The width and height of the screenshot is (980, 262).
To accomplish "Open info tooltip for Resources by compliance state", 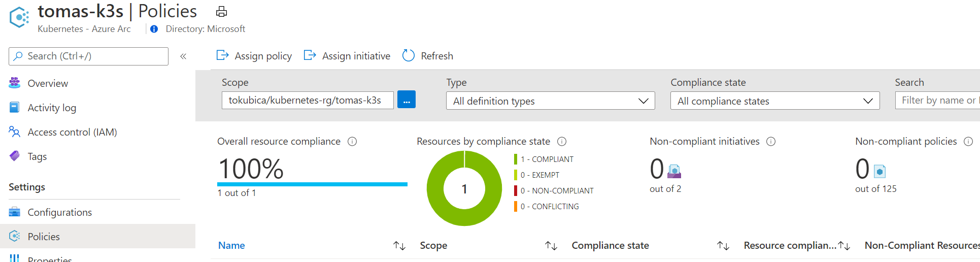I will click(x=562, y=142).
